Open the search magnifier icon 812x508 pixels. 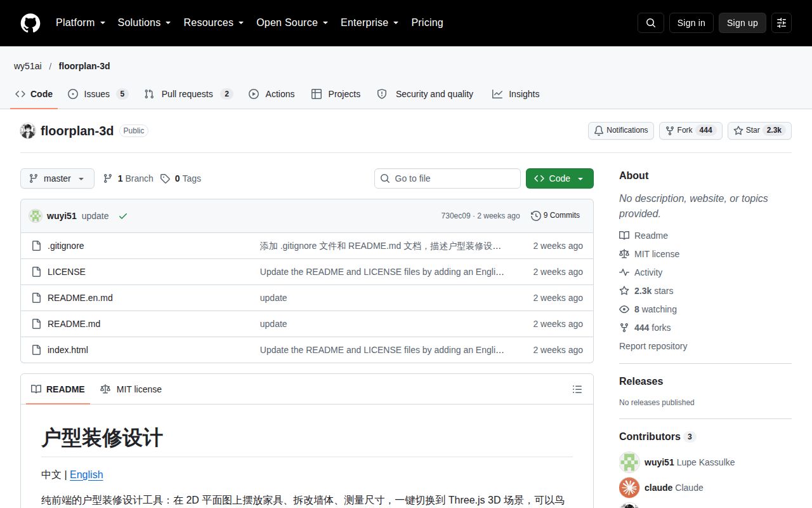point(651,23)
